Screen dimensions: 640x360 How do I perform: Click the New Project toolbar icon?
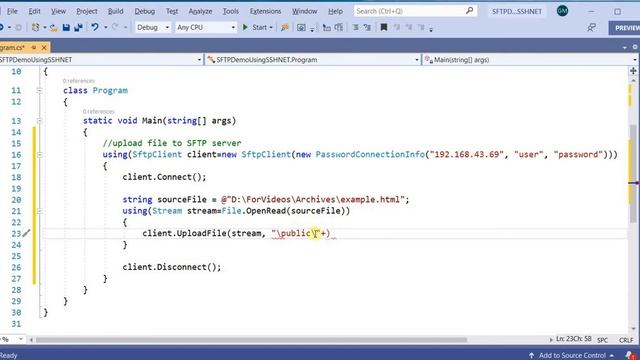[x=36, y=27]
